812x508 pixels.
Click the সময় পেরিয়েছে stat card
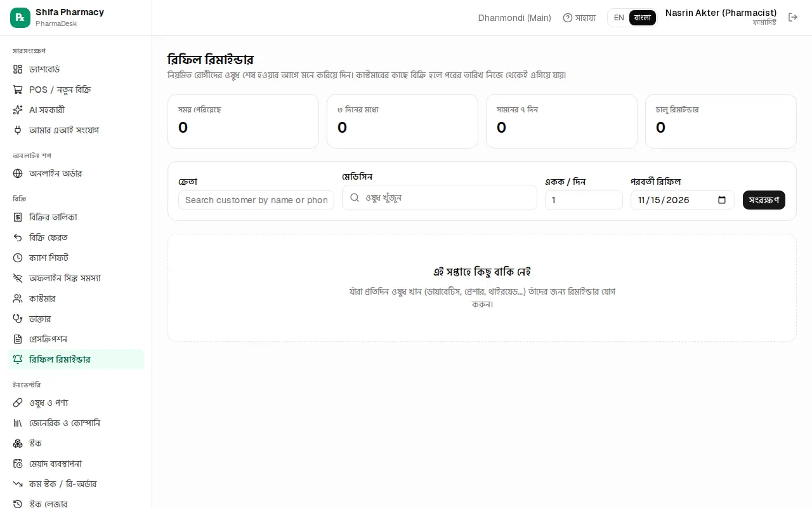click(243, 121)
